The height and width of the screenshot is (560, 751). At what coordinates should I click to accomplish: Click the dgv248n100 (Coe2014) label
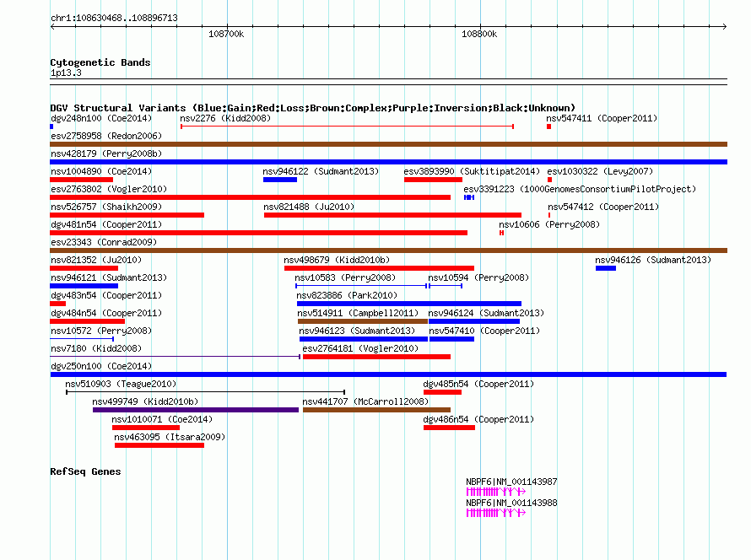101,118
